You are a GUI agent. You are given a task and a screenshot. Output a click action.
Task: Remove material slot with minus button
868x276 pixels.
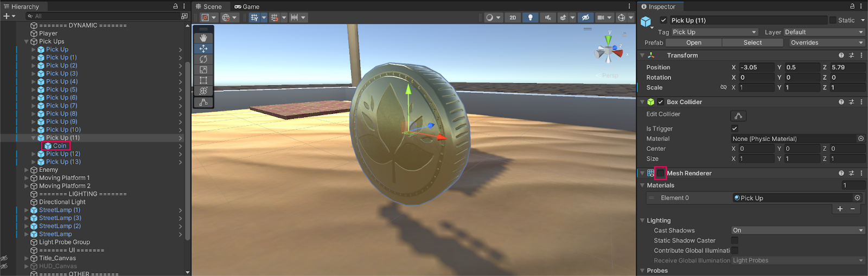(x=853, y=209)
